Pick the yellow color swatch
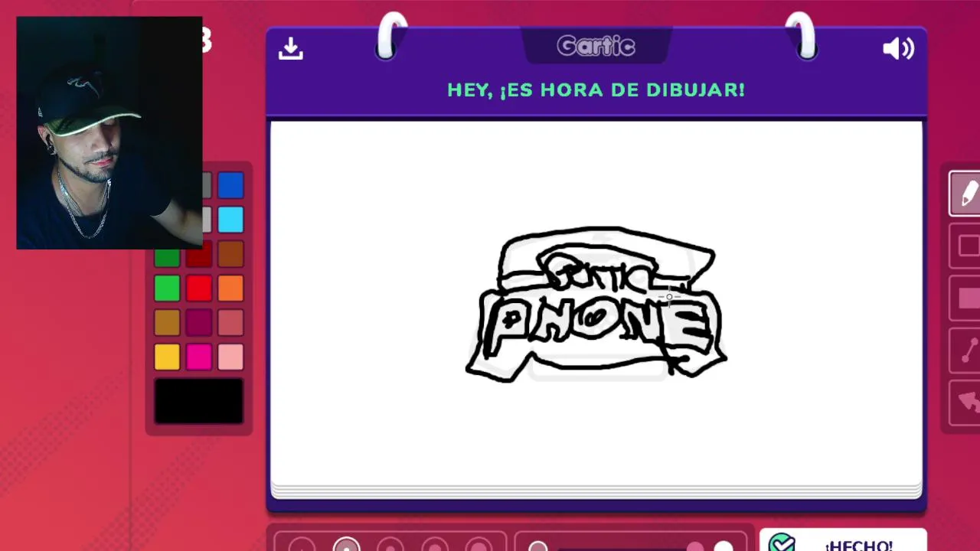Viewport: 980px width, 551px height. point(167,357)
